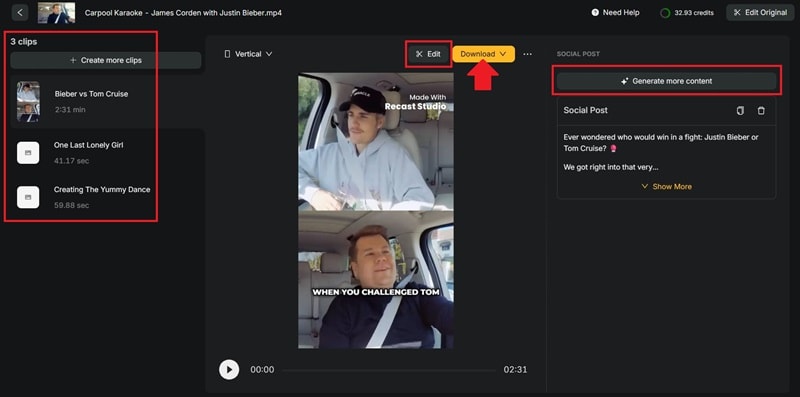800x397 pixels.
Task: Click the 2:31 min clip duration
Action: (x=70, y=110)
